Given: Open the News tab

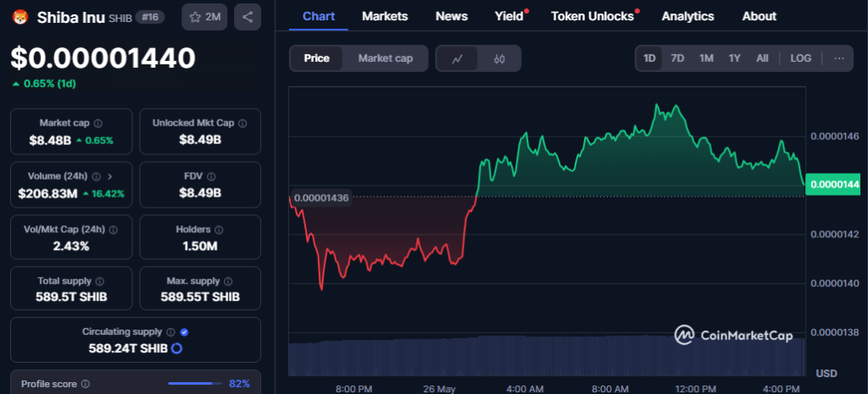Looking at the screenshot, I should pyautogui.click(x=451, y=17).
